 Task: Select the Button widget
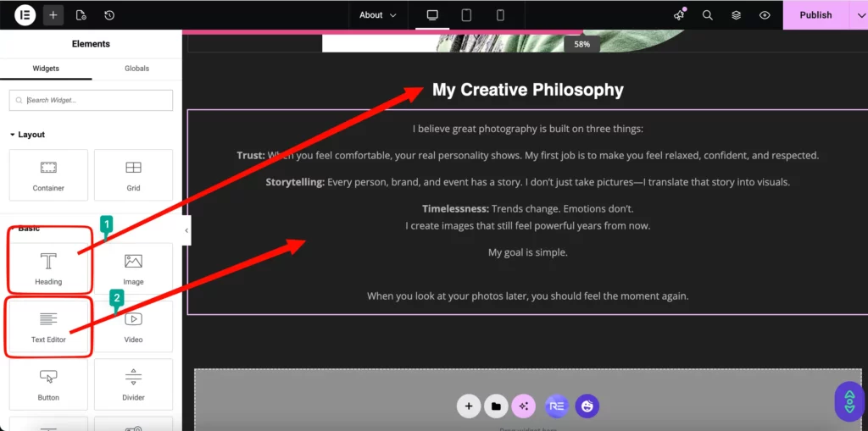[x=48, y=384]
